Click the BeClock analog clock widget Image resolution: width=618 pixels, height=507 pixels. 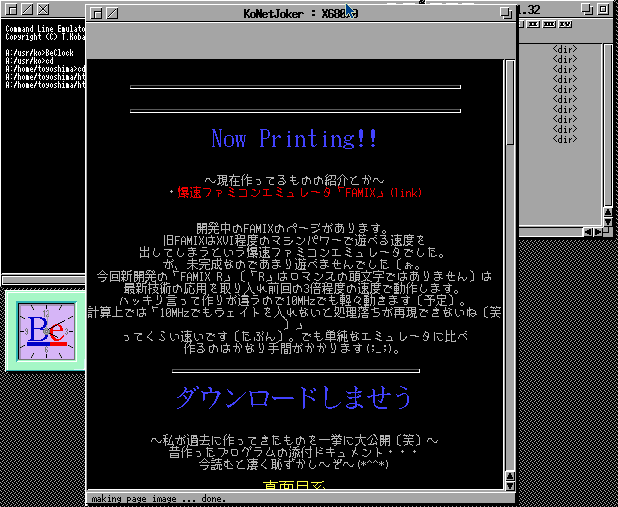[47, 331]
